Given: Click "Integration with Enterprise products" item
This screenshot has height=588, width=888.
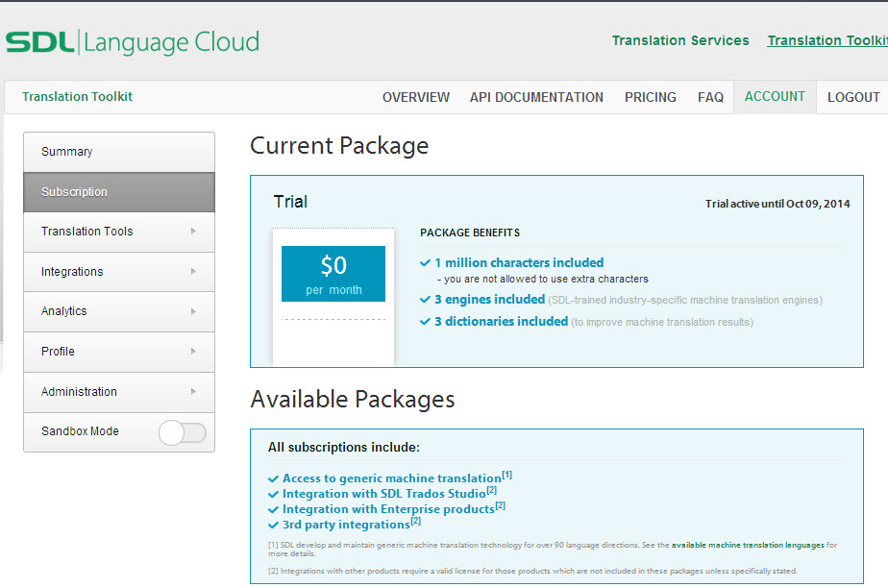Looking at the screenshot, I should tap(388, 509).
